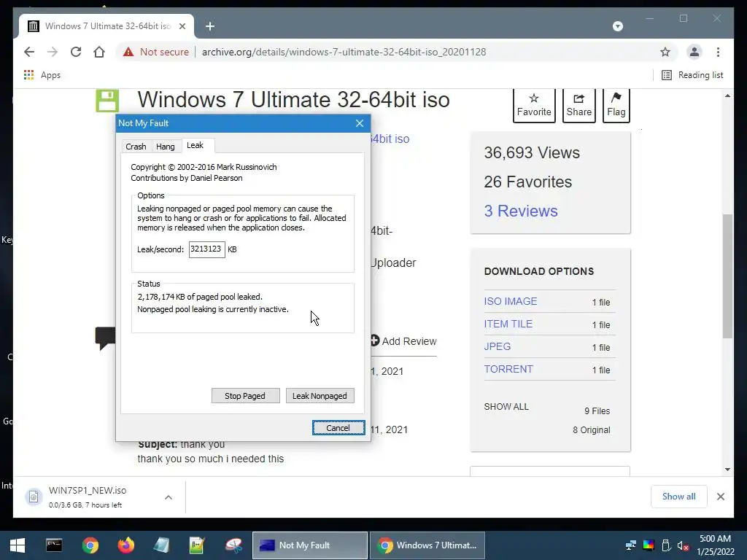This screenshot has width=747, height=560.
Task: Click the WIN7SP1_NEW.iso download item
Action: point(88,497)
